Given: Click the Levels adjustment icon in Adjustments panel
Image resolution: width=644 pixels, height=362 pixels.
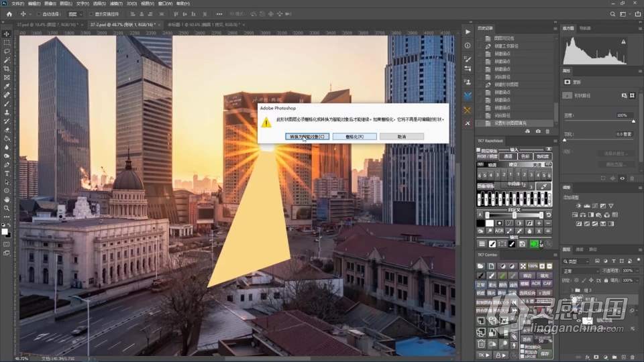Looking at the screenshot, I should (x=587, y=206).
